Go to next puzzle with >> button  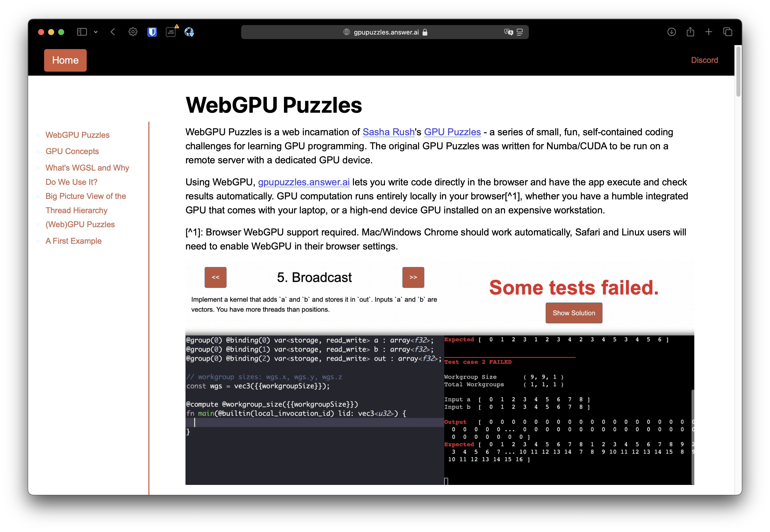point(413,277)
